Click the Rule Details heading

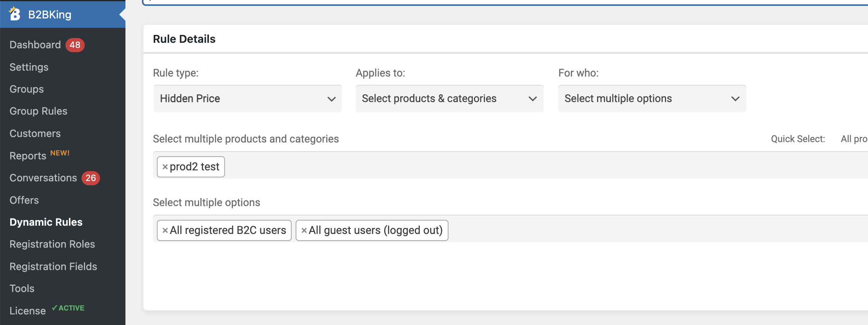pos(184,39)
